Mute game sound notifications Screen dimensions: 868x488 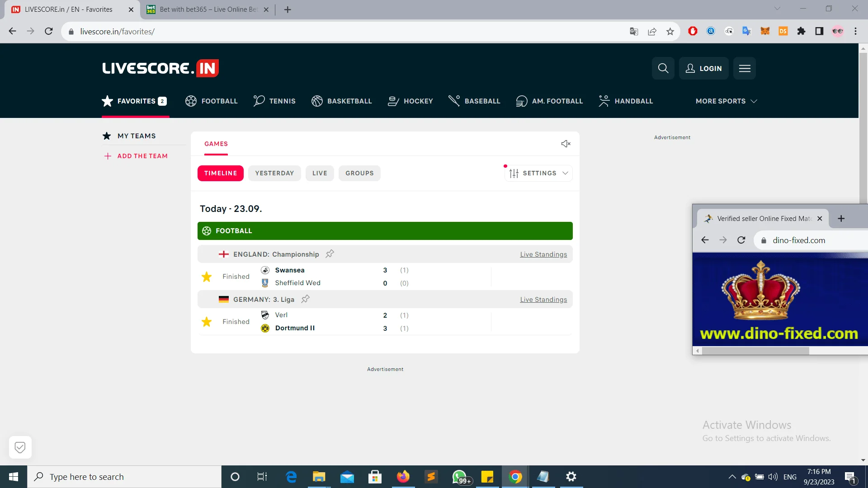point(565,144)
